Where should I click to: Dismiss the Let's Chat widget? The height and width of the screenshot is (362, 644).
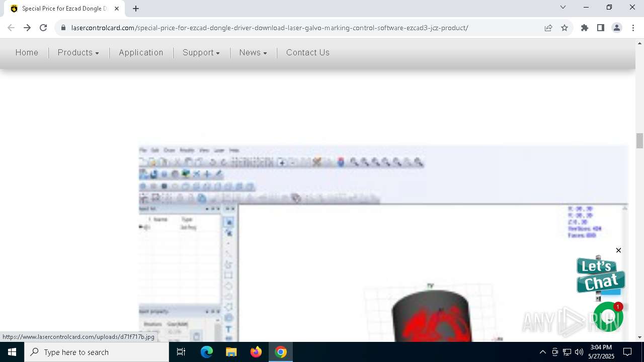(618, 250)
